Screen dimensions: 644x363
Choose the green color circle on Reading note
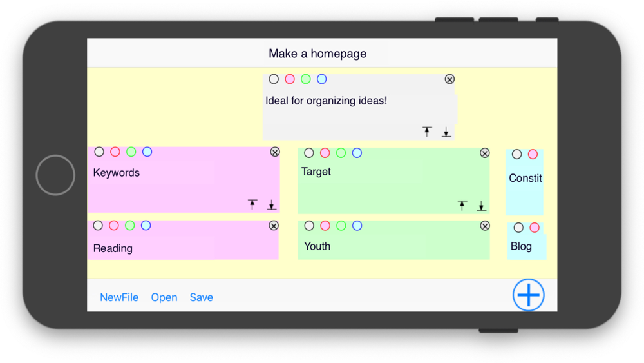pyautogui.click(x=130, y=226)
